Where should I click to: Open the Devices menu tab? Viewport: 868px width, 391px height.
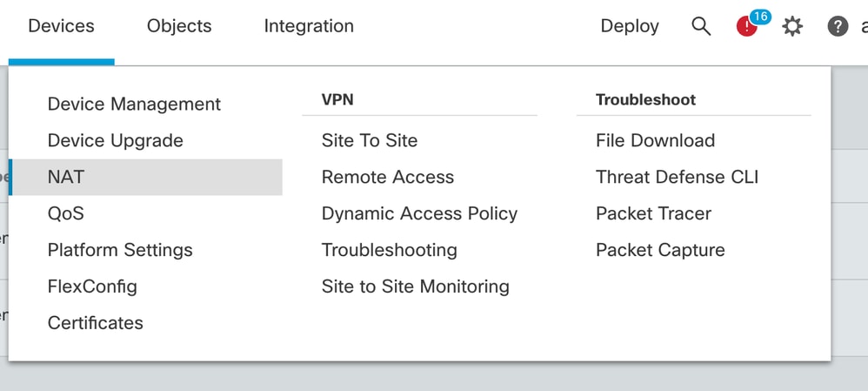click(62, 26)
